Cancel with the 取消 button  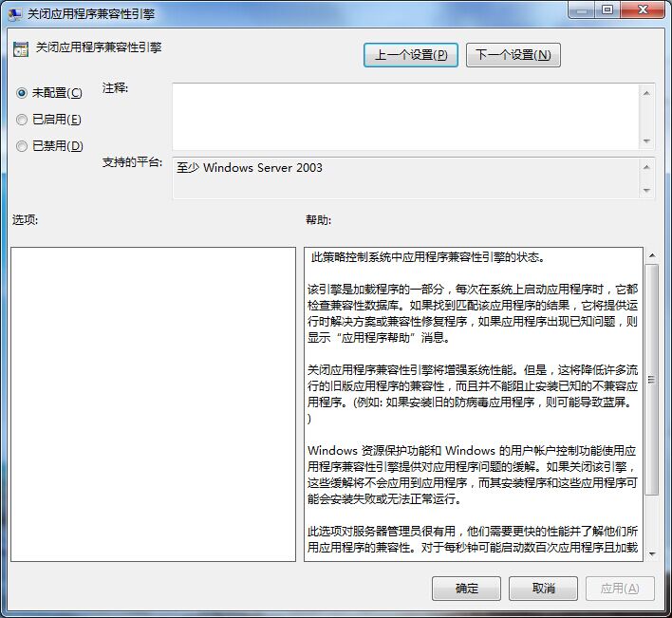[543, 589]
